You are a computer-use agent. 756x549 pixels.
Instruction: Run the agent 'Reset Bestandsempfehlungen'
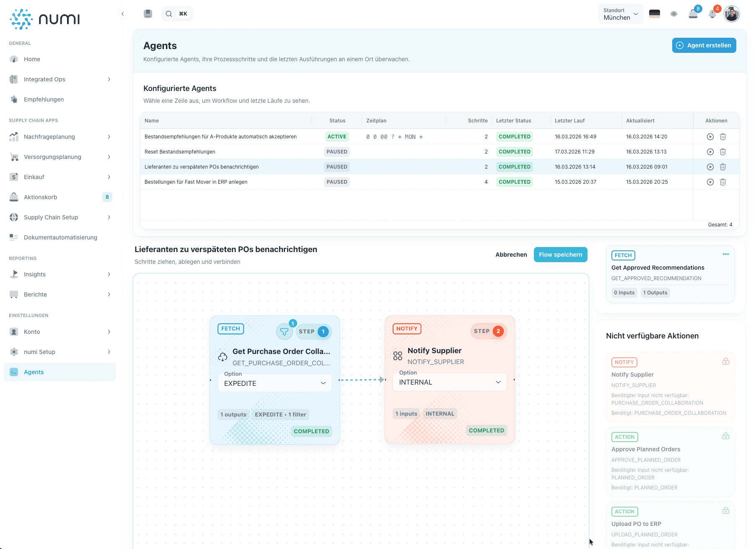coord(710,152)
